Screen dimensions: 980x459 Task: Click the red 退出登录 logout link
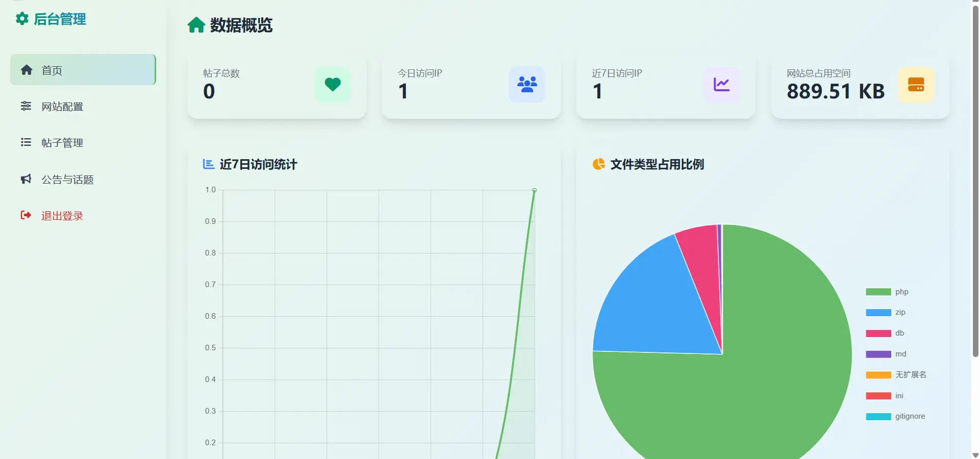click(x=62, y=216)
